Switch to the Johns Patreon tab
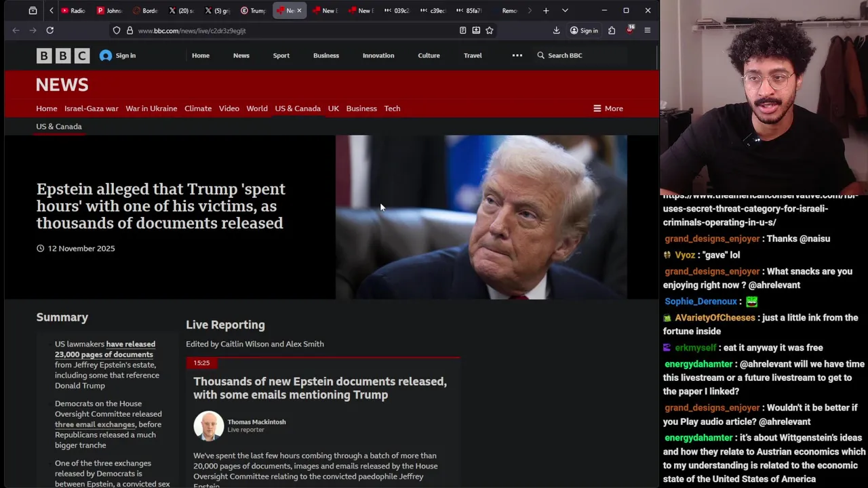 (x=108, y=11)
